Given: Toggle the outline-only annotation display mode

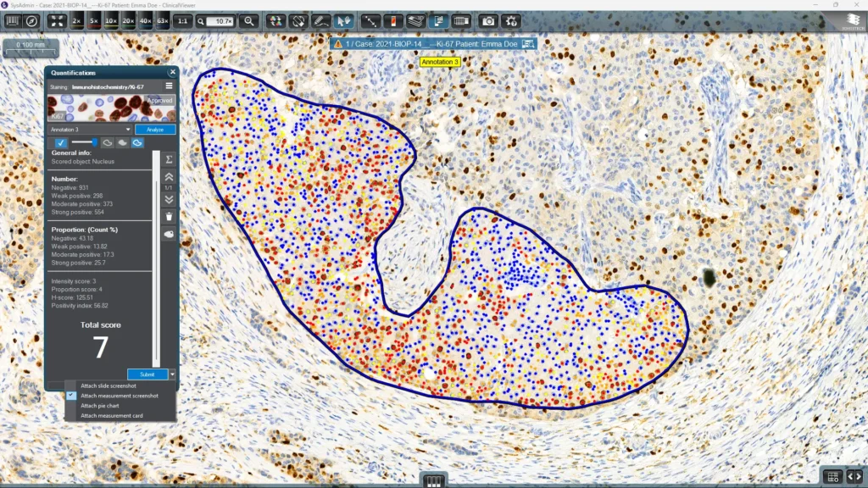Looking at the screenshot, I should click(108, 142).
